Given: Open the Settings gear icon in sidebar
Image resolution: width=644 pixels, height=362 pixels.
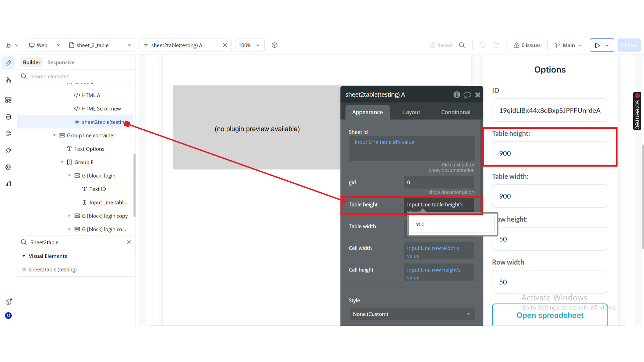Looking at the screenshot, I should [8, 167].
